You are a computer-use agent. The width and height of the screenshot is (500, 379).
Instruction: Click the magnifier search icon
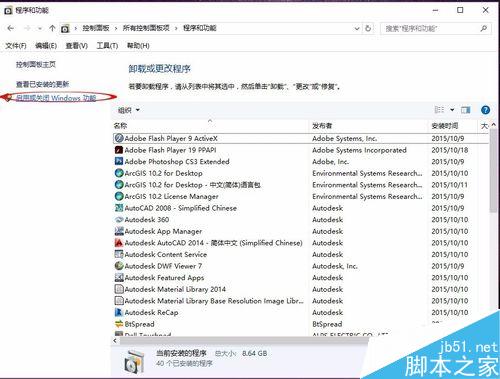tap(484, 29)
